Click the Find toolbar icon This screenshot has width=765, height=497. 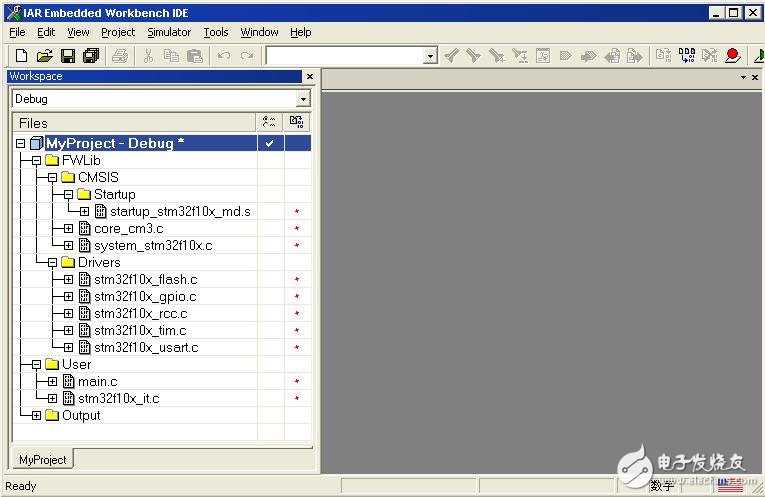(x=497, y=56)
